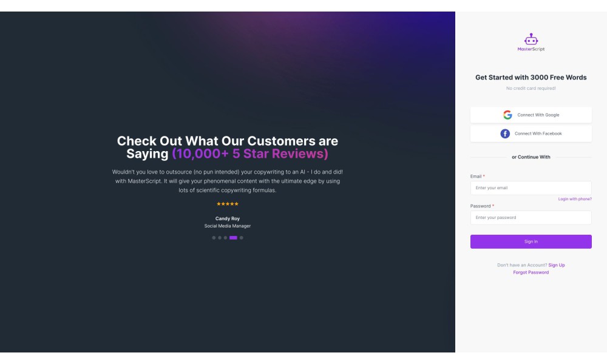Open the Login with phone link
This screenshot has width=607, height=364.
click(x=574, y=199)
